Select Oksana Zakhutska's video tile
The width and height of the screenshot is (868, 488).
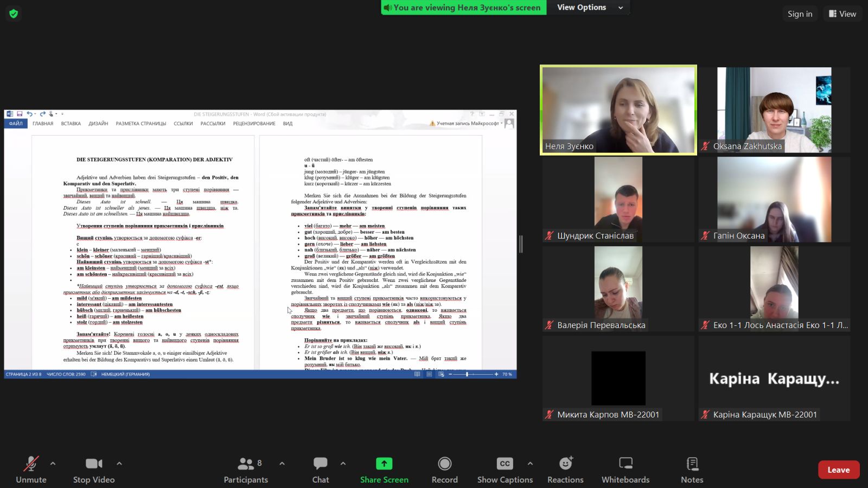[774, 110]
